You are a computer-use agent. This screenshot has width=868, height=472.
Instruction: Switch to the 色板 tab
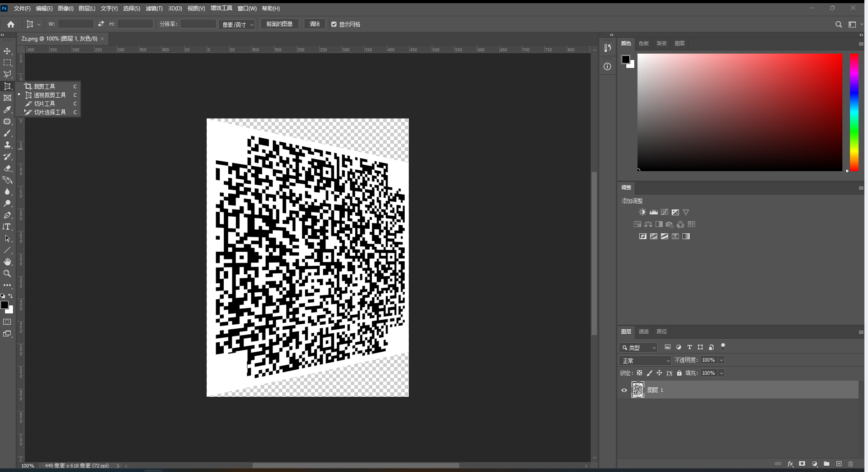(644, 43)
